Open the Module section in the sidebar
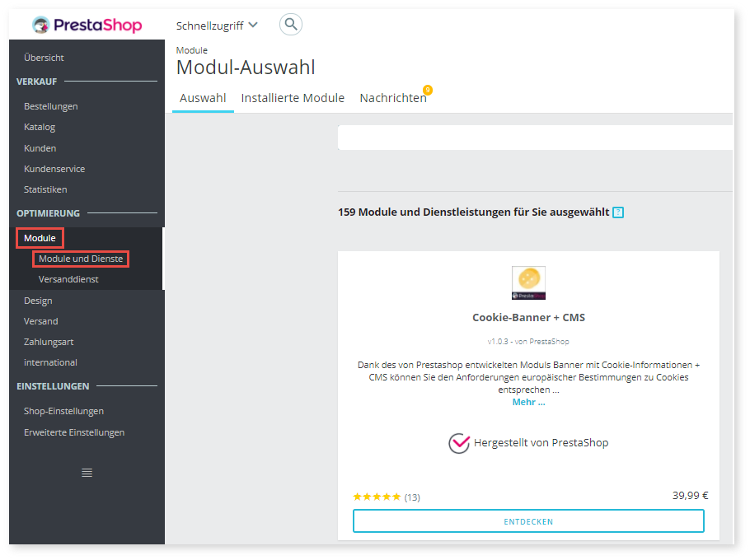 click(x=40, y=237)
